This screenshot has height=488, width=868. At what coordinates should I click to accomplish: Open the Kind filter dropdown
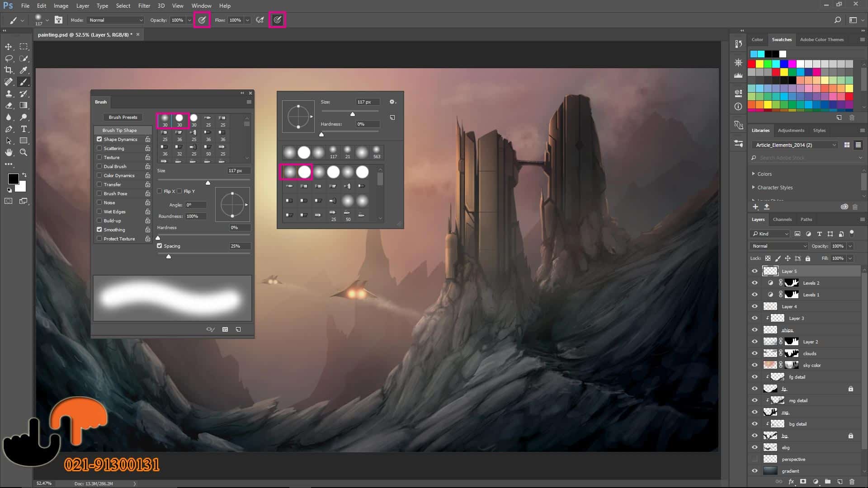click(x=770, y=234)
